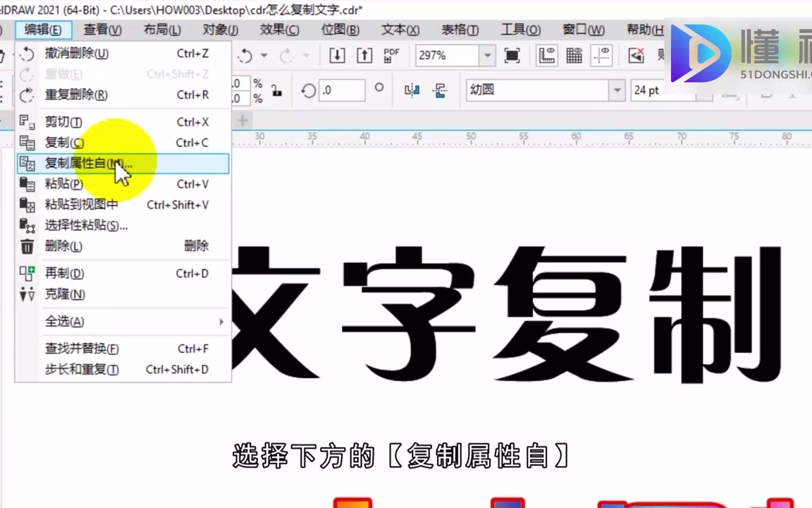Open the 窗口(W) menu
The image size is (812, 508).
(584, 30)
